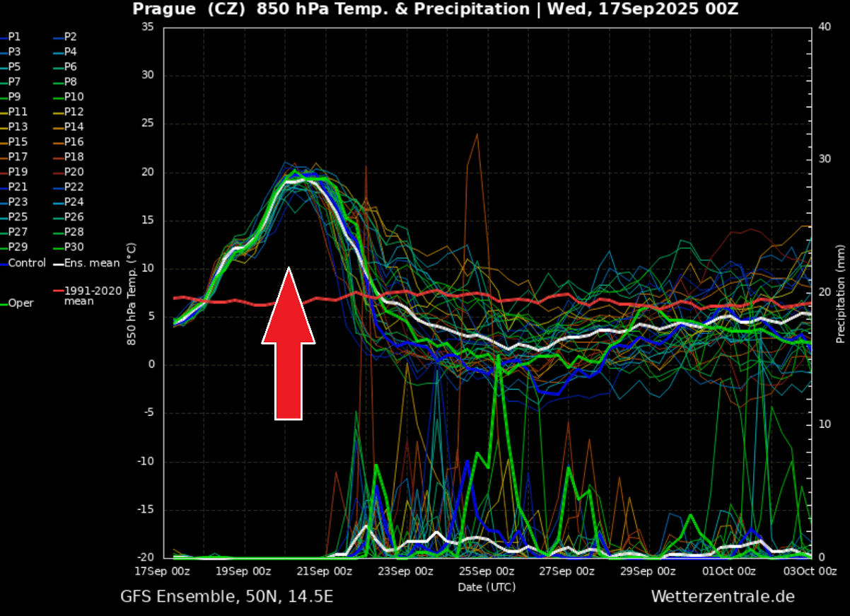Click the Oper legend entry
This screenshot has height=616, width=850.
click(x=19, y=303)
